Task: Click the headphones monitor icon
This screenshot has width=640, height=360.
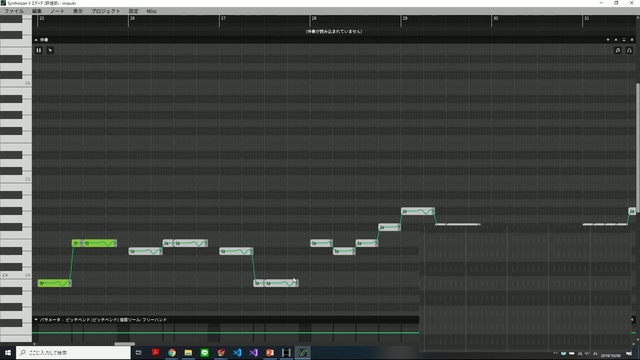Action: [629, 50]
